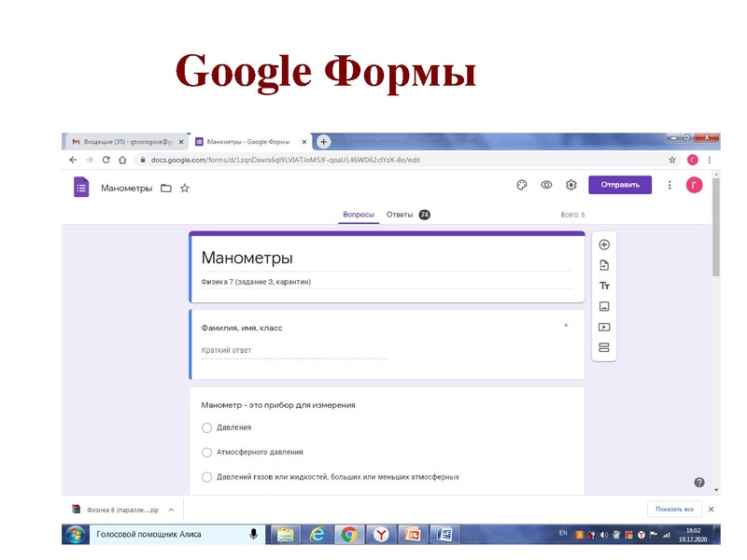This screenshot has width=747, height=560.
Task: Add title and description using Tt icon
Action: 604,286
